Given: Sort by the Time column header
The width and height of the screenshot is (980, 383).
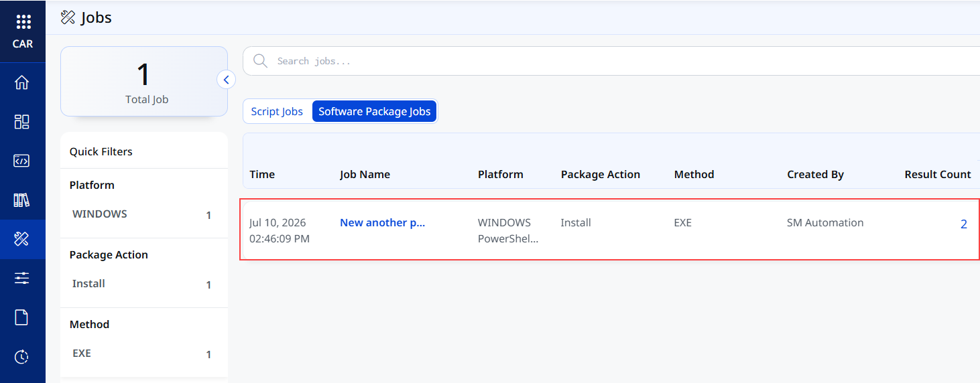Looking at the screenshot, I should [262, 174].
